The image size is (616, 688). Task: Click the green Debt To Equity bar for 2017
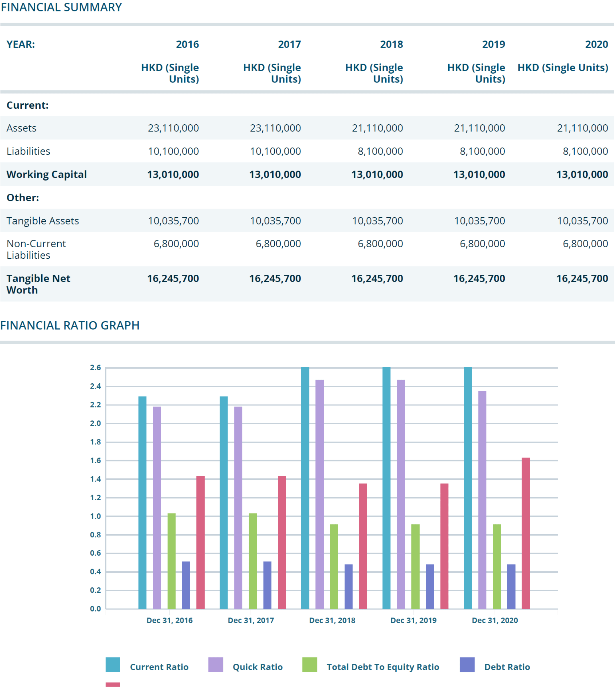tap(253, 561)
